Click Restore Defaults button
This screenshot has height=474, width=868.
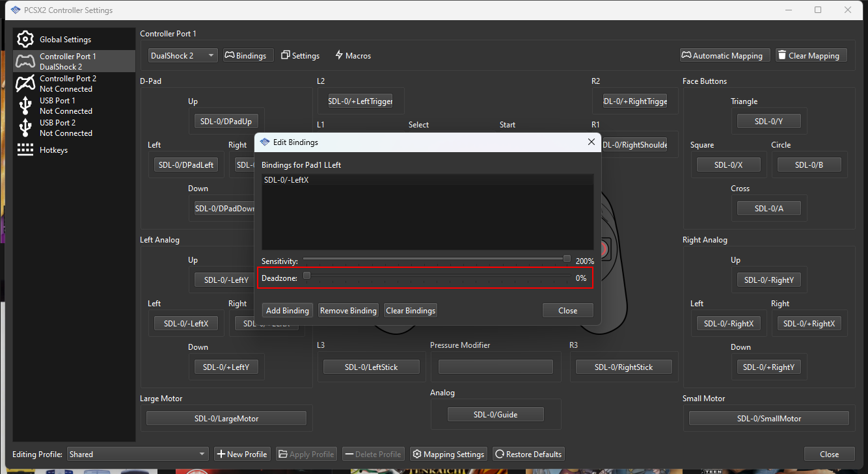[x=528, y=454]
